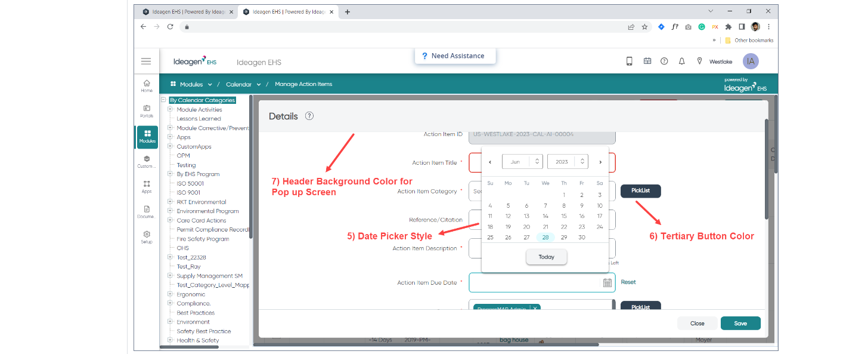Go to next month in date picker

point(600,162)
